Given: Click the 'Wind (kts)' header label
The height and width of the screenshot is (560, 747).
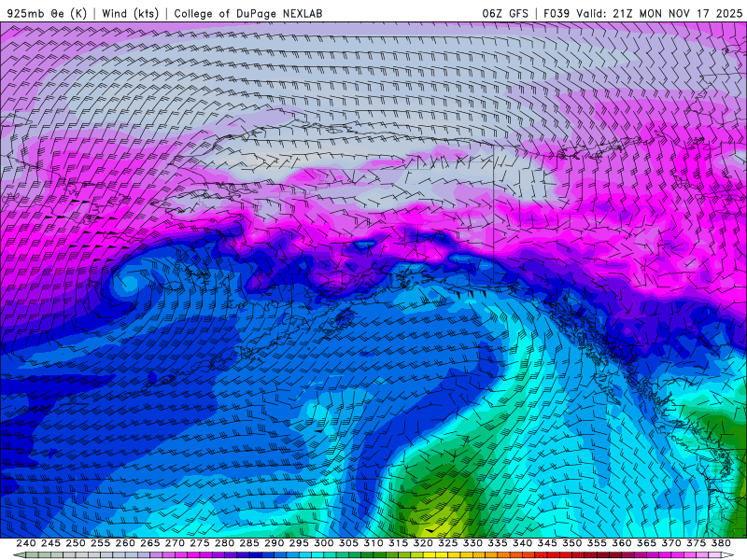Looking at the screenshot, I should pyautogui.click(x=130, y=13).
